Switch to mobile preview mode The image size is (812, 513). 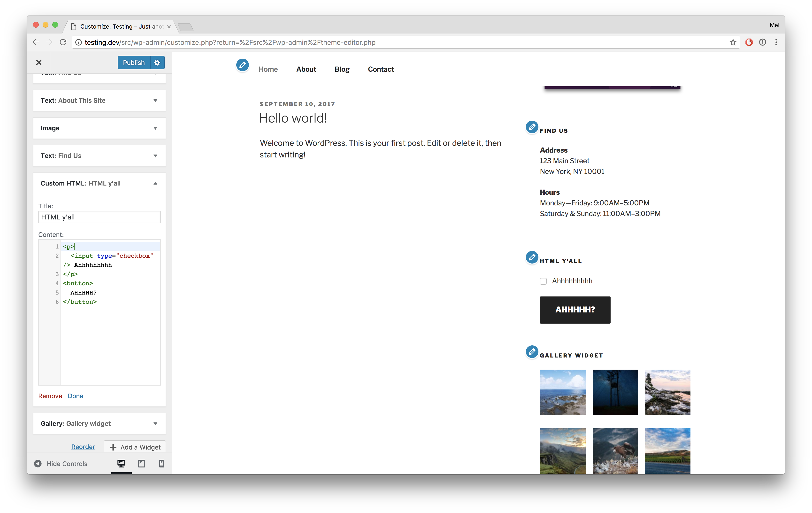pyautogui.click(x=161, y=463)
